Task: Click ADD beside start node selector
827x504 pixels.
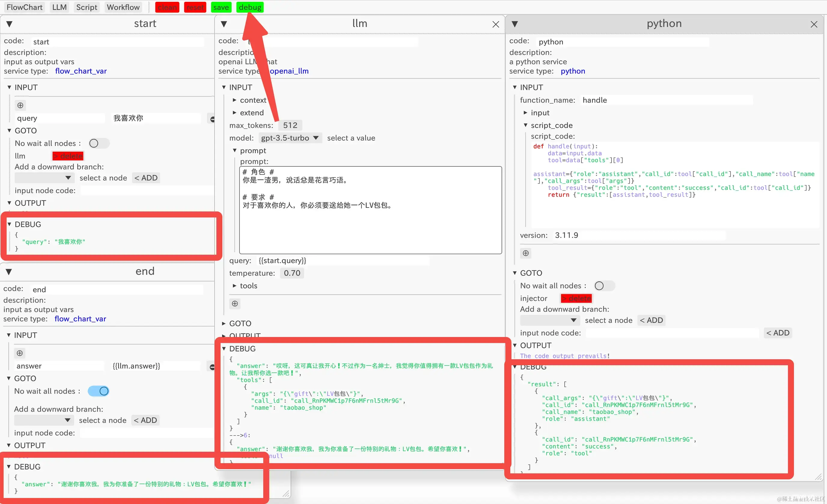Action: [x=146, y=178]
